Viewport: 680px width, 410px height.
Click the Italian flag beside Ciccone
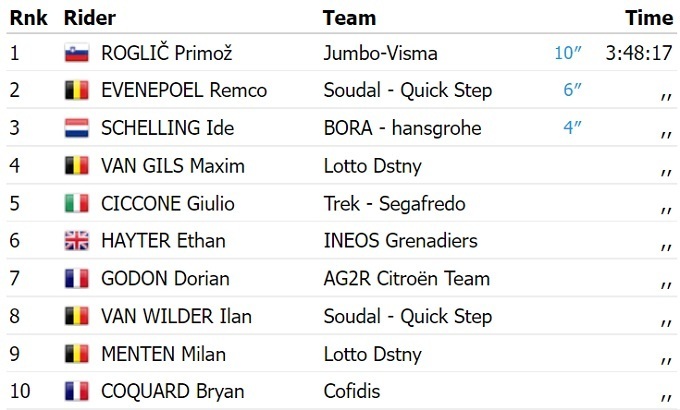click(x=76, y=204)
